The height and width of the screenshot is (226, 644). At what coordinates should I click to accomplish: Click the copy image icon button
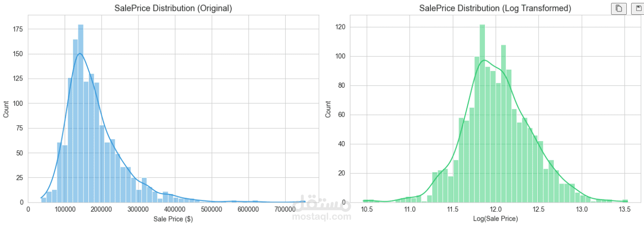tap(619, 8)
